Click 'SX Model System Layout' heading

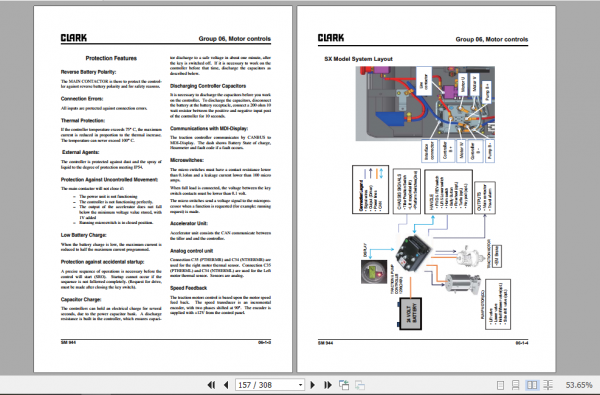click(359, 59)
